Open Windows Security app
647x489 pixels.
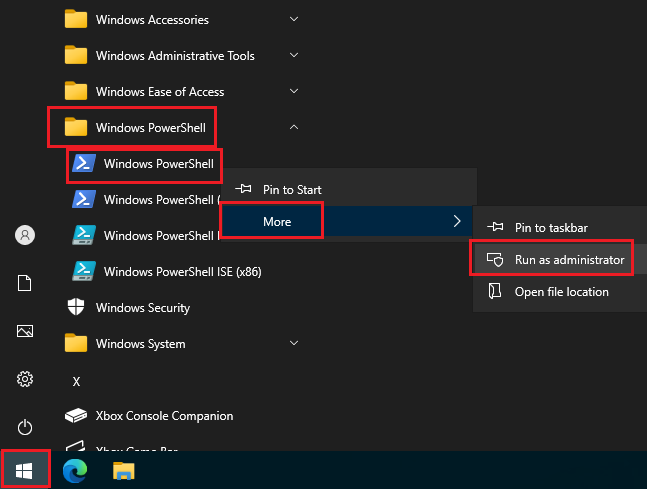click(142, 308)
